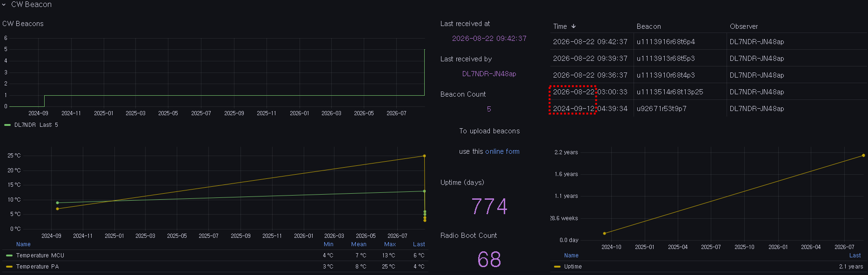
Task: Toggle DL7NDR series green legend swatch
Action: tap(7, 125)
